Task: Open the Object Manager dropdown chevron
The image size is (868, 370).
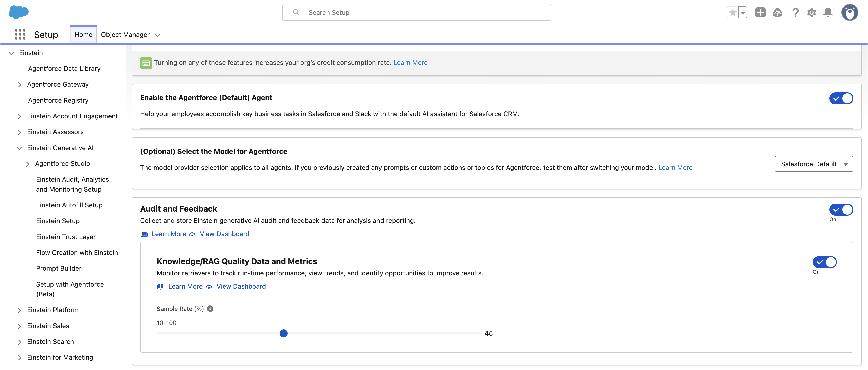Action: [x=158, y=35]
